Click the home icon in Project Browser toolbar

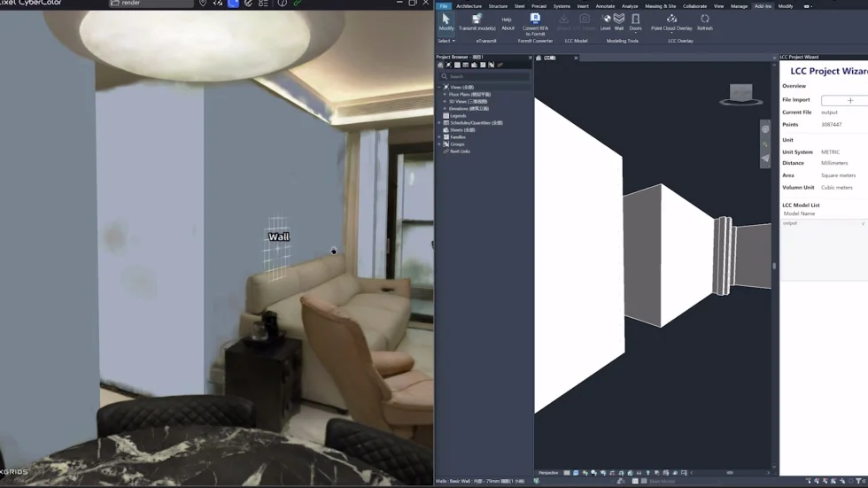click(441, 66)
